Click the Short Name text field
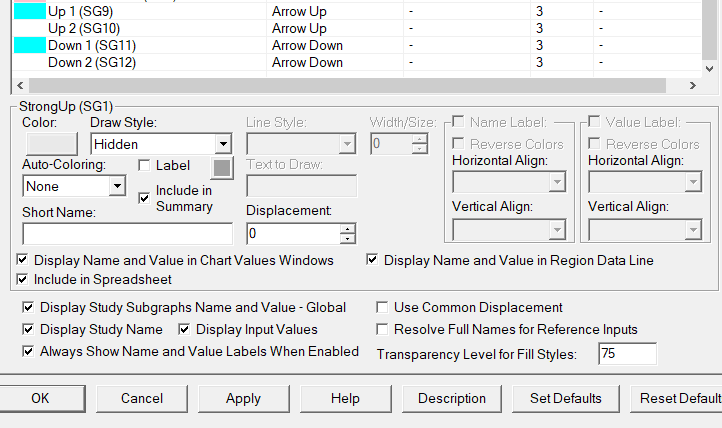722x428 pixels. (127, 233)
